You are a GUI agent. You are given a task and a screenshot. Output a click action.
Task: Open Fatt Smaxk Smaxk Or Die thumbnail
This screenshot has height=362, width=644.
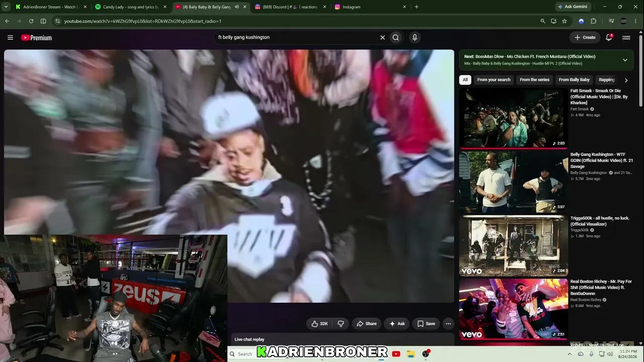513,118
